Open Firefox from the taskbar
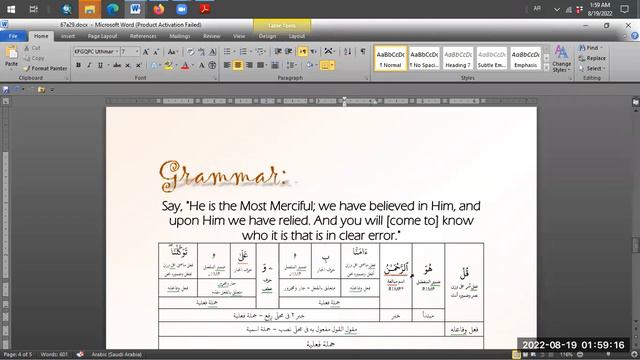This screenshot has height=360, width=640. point(158,9)
